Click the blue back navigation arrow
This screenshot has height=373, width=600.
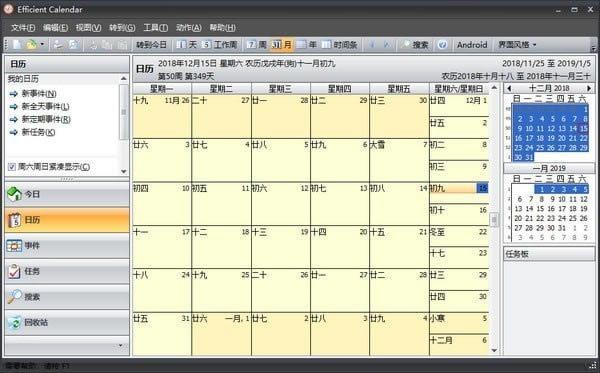(x=372, y=45)
